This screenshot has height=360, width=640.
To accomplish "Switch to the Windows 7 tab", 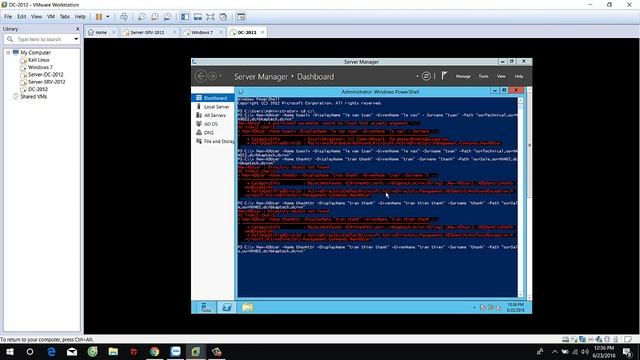I will [202, 32].
